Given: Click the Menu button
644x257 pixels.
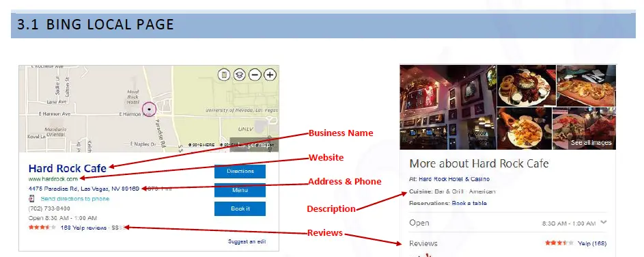Looking at the screenshot, I should tap(240, 190).
